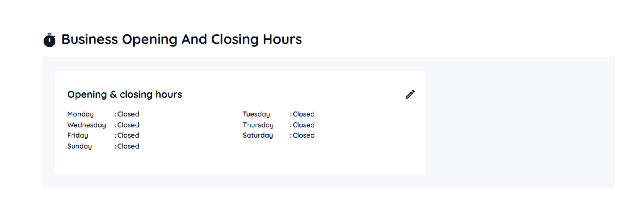Image resolution: width=644 pixels, height=213 pixels.
Task: Select the Thursday label
Action: 258,125
